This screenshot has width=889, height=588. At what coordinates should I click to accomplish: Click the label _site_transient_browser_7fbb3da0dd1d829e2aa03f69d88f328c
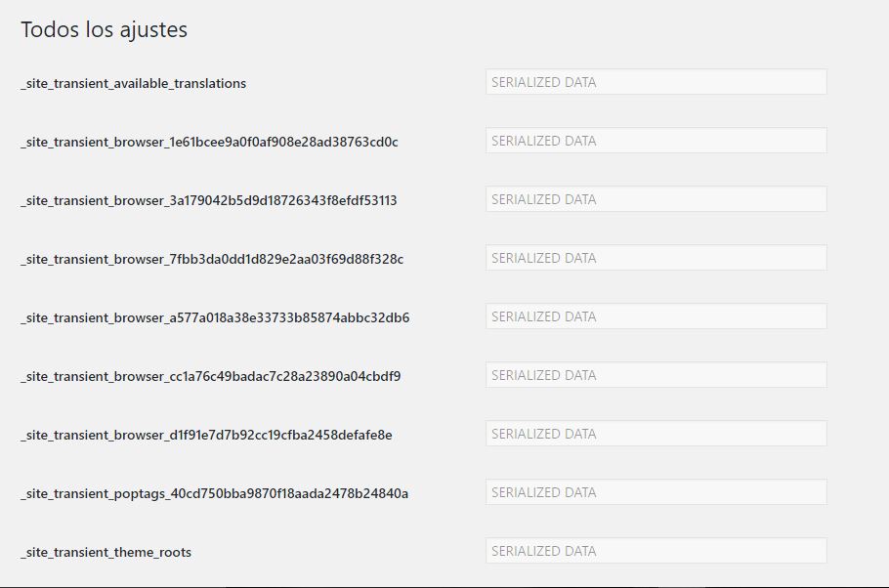212,260
